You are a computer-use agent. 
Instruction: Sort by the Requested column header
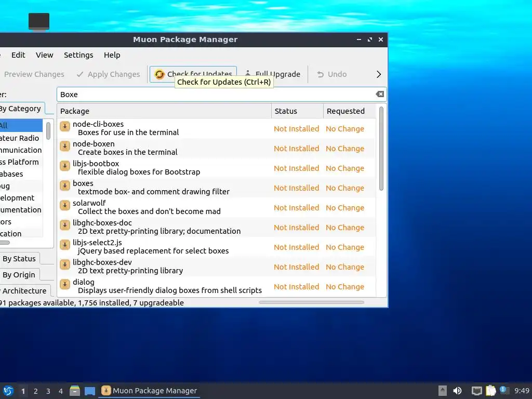tap(350, 111)
